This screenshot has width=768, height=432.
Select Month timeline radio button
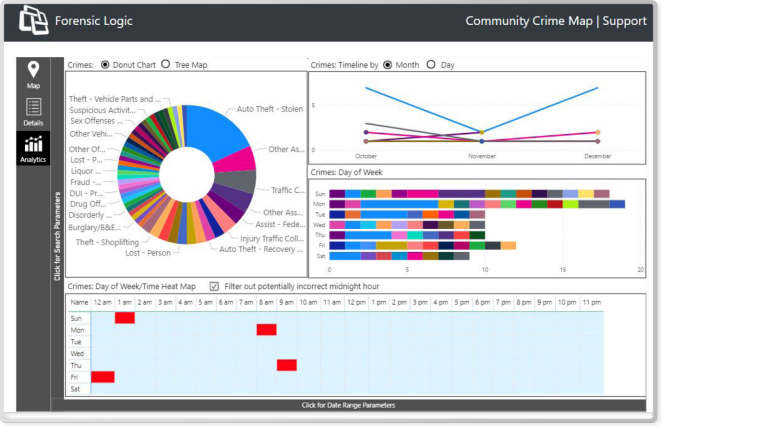[x=388, y=64]
